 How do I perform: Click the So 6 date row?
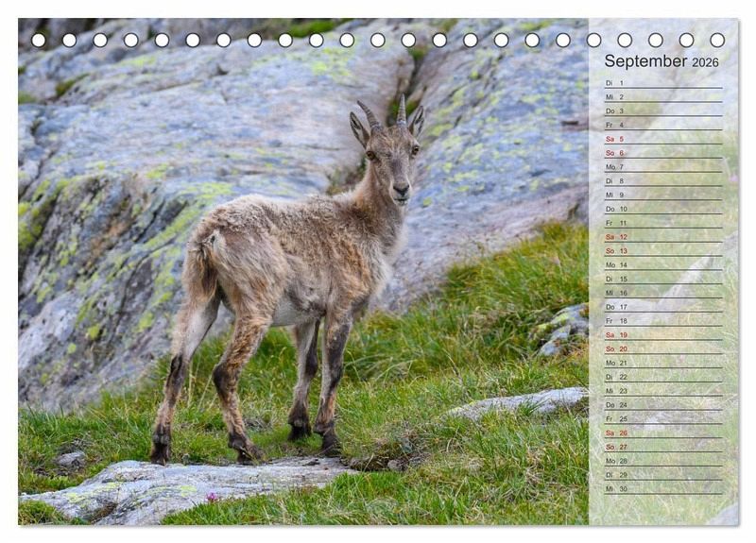(x=661, y=153)
